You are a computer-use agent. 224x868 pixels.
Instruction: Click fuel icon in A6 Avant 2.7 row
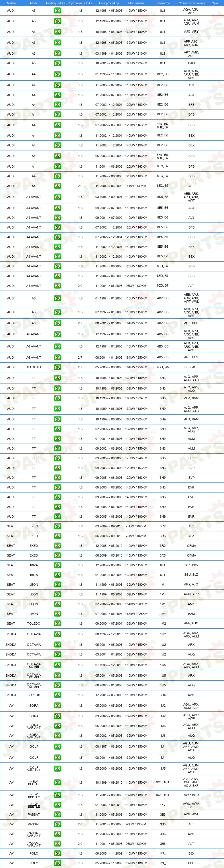click(x=57, y=357)
